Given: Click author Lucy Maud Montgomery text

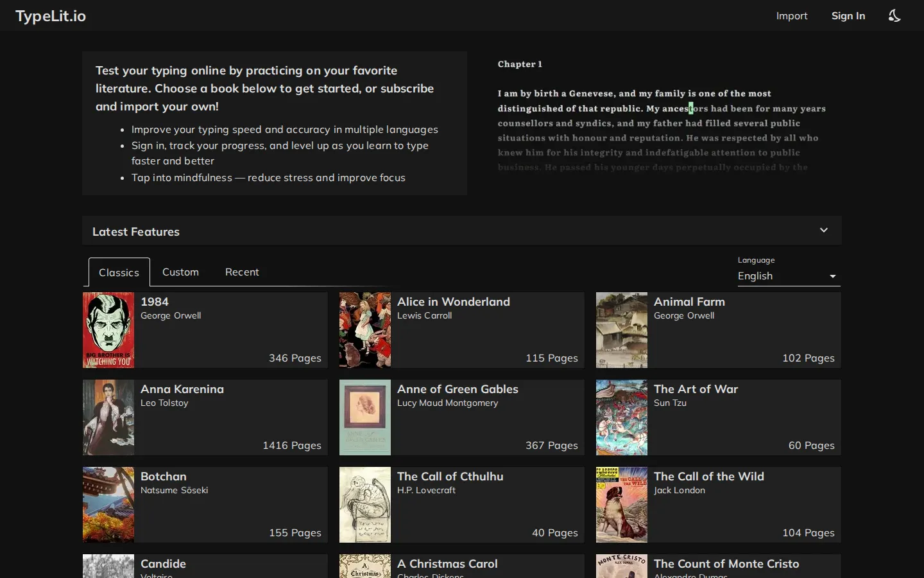Looking at the screenshot, I should tap(447, 403).
